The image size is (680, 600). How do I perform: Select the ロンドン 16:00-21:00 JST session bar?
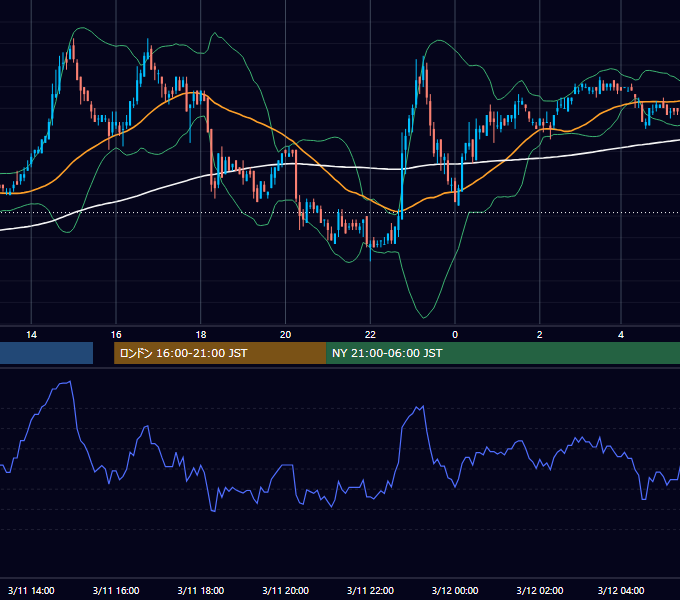220,353
